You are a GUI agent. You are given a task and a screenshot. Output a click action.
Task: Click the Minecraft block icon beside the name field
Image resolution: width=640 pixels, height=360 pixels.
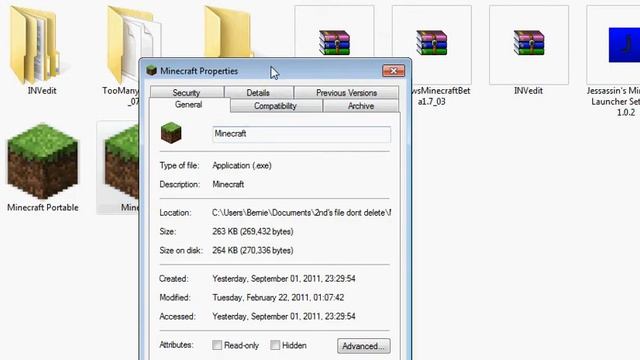[x=171, y=133]
